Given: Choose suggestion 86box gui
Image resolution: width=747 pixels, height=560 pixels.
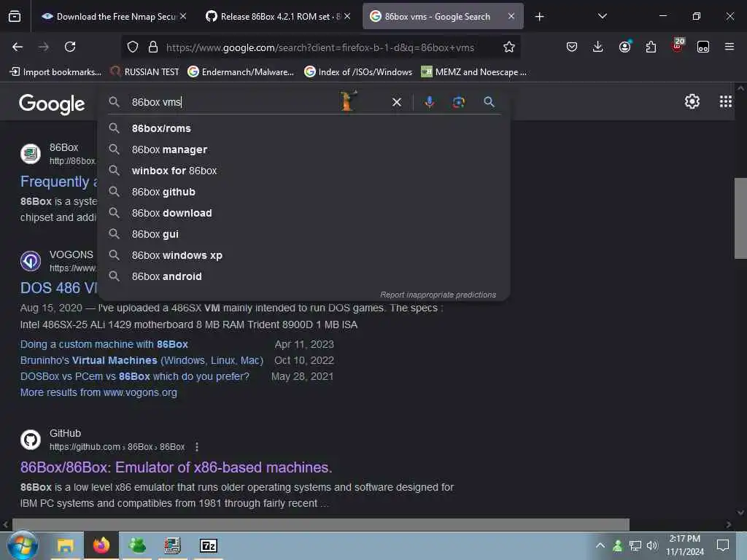Looking at the screenshot, I should pos(303,234).
